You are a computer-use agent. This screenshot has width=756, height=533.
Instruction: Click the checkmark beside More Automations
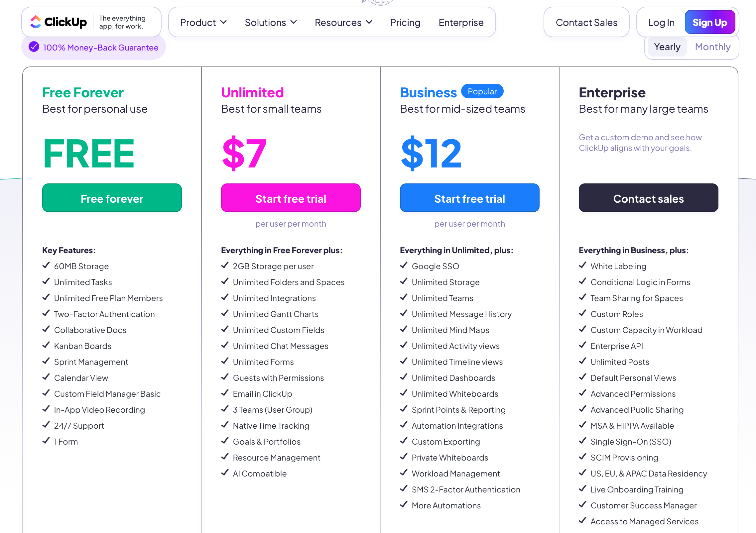click(x=404, y=505)
